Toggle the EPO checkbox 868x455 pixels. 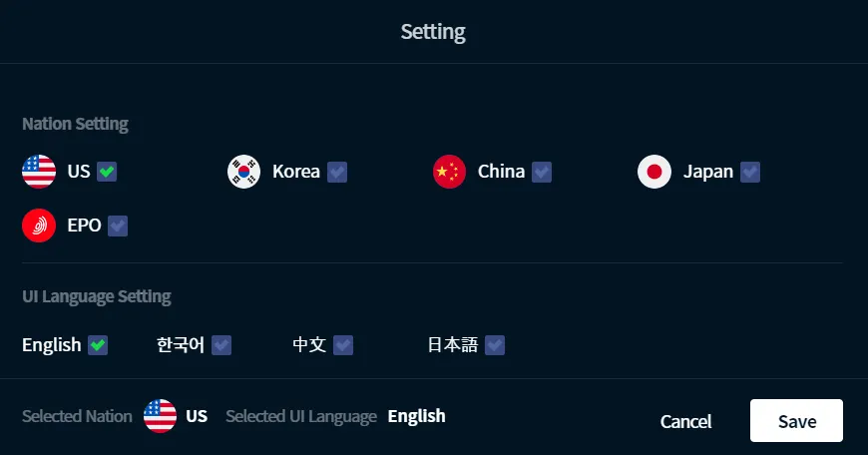click(118, 226)
